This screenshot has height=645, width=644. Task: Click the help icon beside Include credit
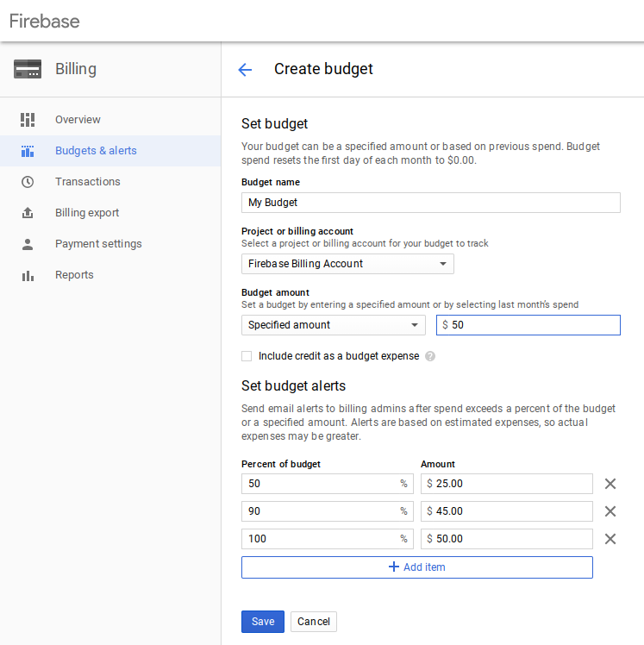click(x=430, y=356)
